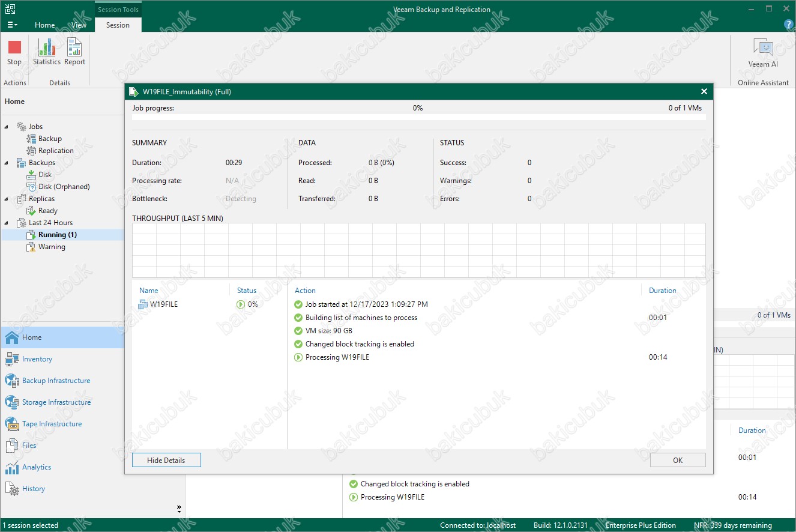Collapse the Last 24 Hours node
This screenshot has width=796, height=532.
point(7,223)
